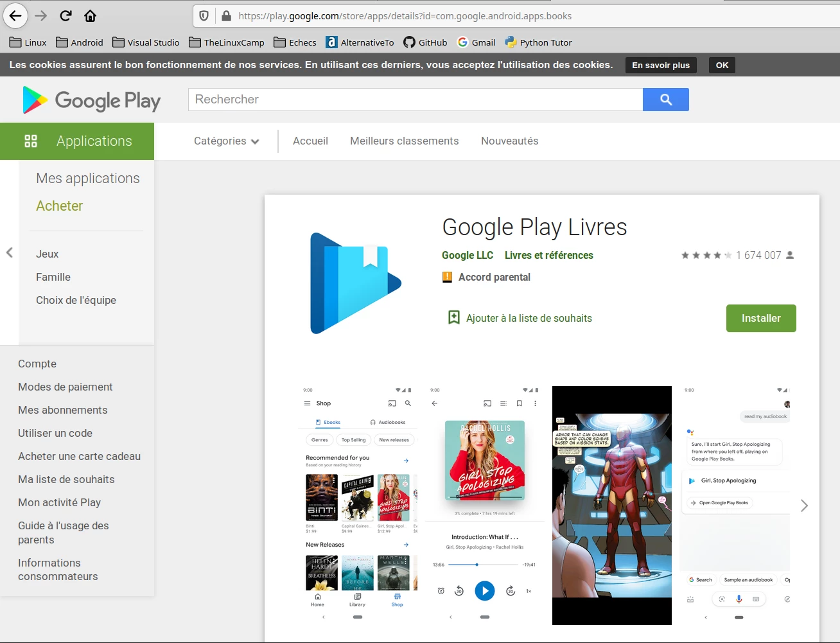Open Ma liste de souhaits

point(66,479)
